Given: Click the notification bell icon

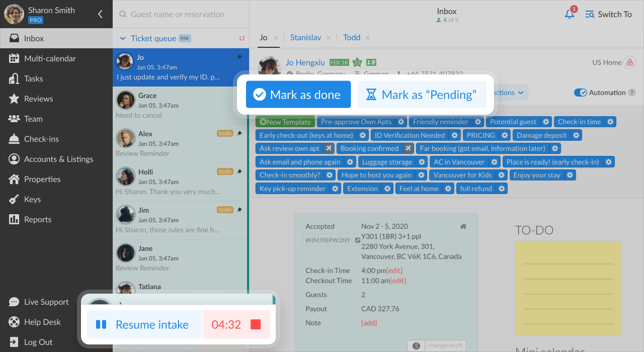Looking at the screenshot, I should pyautogui.click(x=570, y=14).
